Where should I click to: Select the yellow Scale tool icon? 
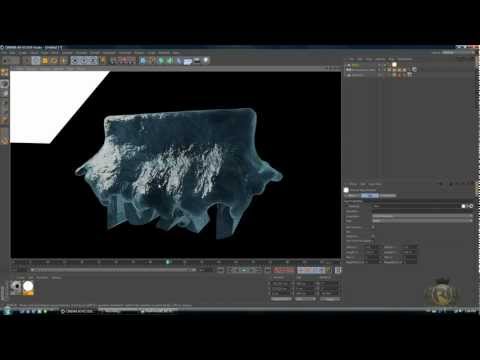click(45, 60)
